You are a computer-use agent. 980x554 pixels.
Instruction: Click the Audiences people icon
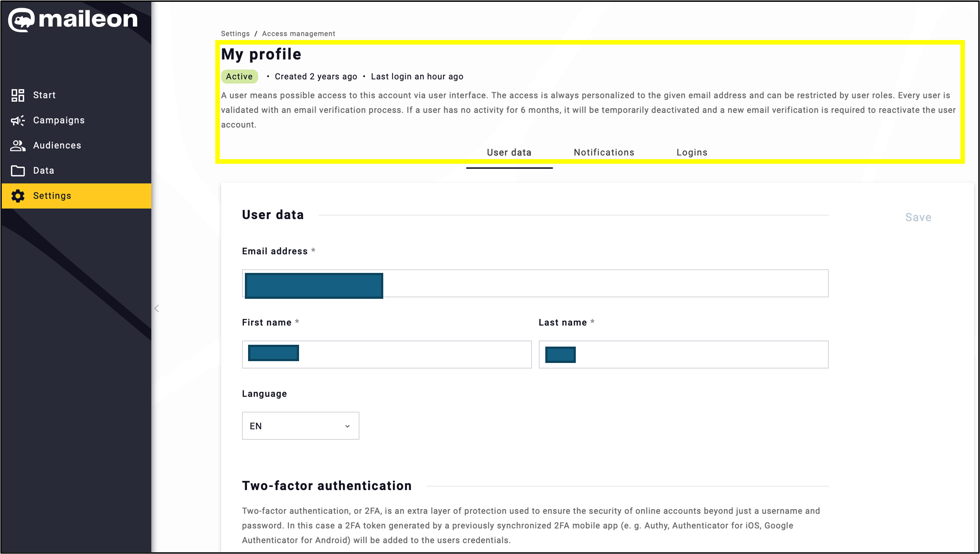pos(18,145)
